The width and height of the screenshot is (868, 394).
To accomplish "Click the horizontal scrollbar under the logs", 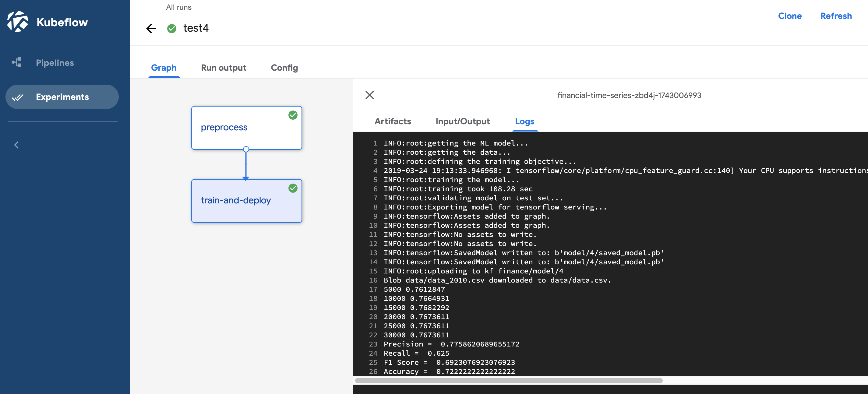I will coord(509,381).
